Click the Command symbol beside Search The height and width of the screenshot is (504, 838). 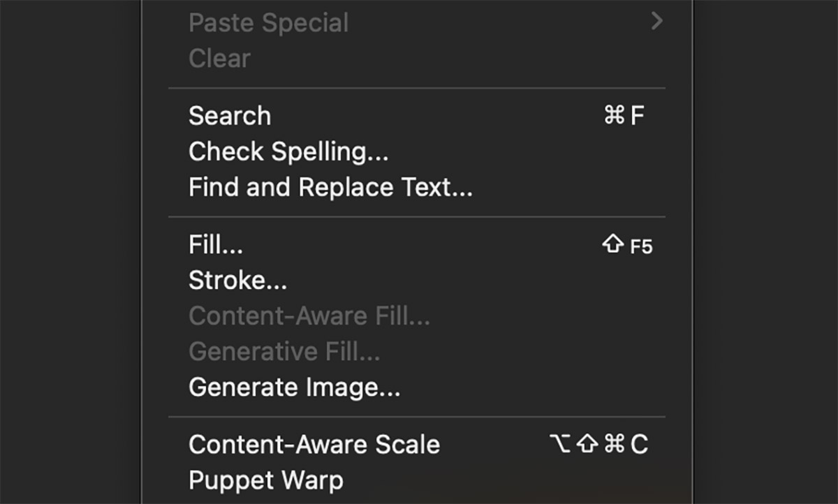tap(614, 116)
